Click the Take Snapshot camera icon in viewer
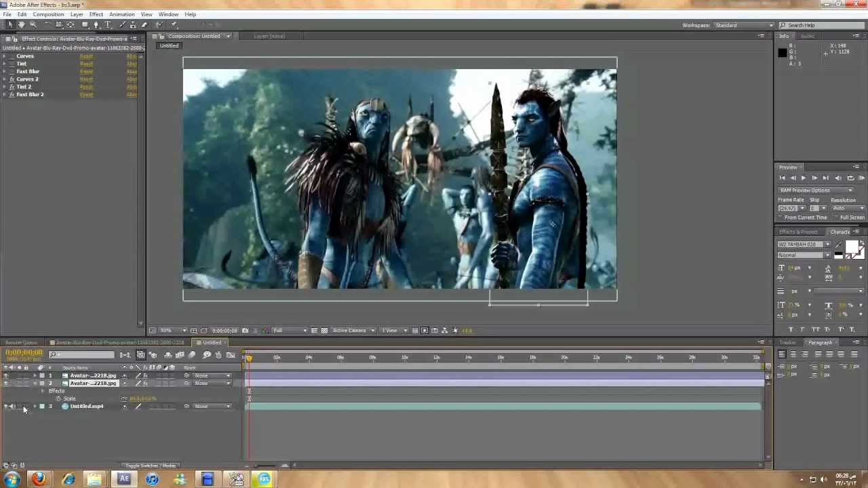 coord(245,331)
